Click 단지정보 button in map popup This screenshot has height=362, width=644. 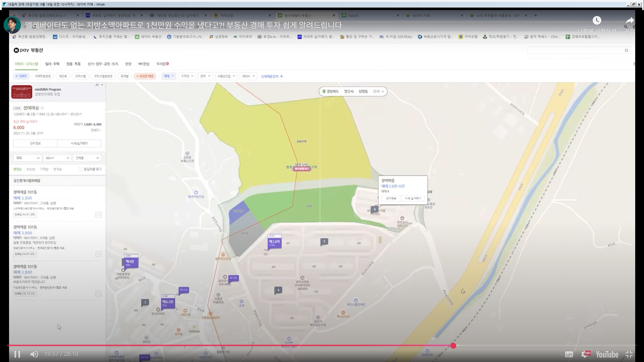(x=391, y=198)
